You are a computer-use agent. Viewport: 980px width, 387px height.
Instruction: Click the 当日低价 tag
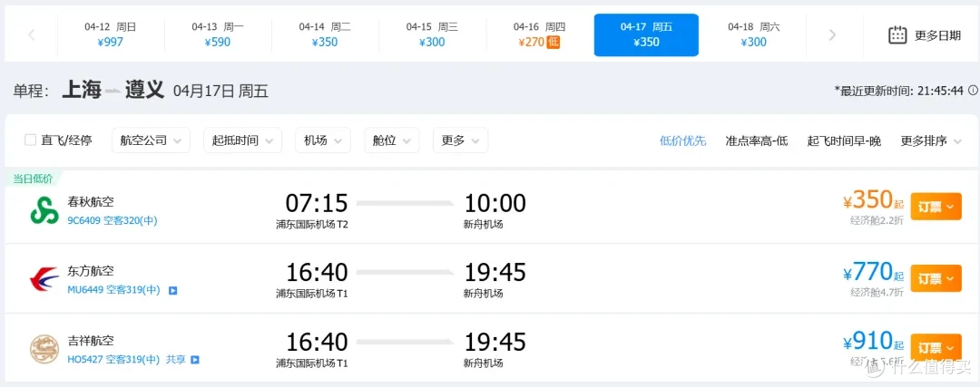(x=34, y=179)
